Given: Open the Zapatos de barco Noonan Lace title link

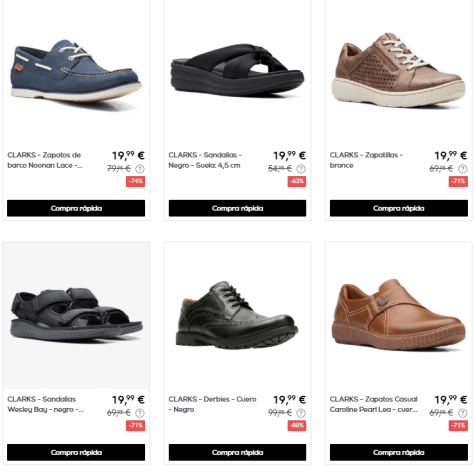Looking at the screenshot, I should (45, 160).
